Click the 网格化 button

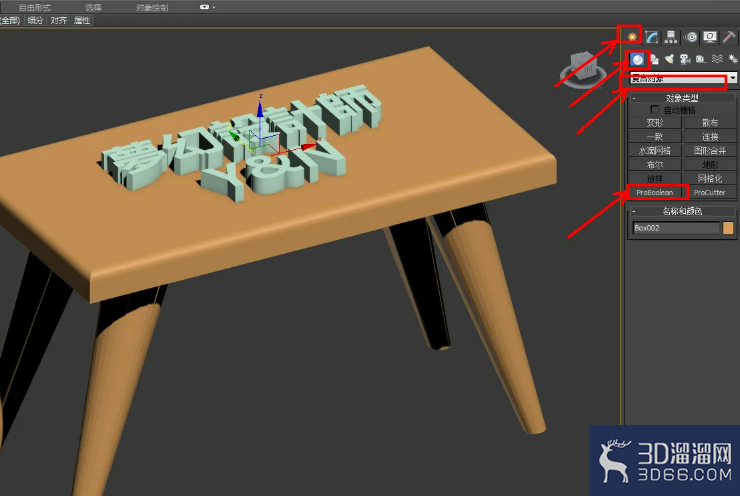pyautogui.click(x=710, y=178)
